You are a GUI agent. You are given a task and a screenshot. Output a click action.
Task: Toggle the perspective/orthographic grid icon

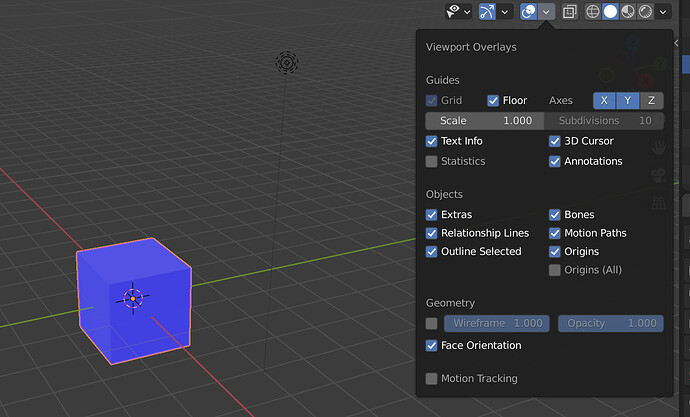click(659, 204)
